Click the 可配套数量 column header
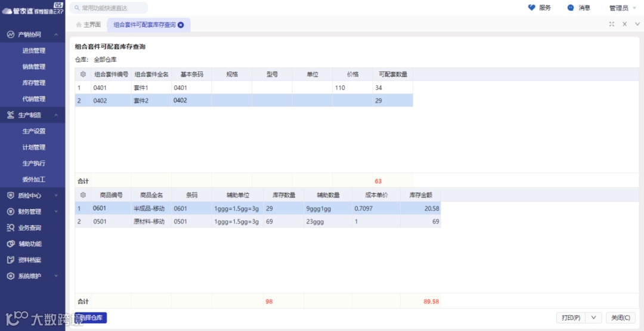This screenshot has width=644, height=331. (392, 75)
